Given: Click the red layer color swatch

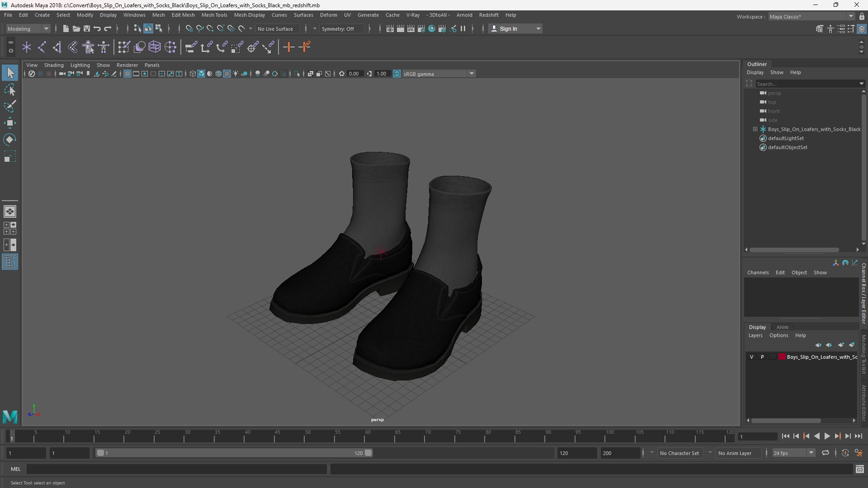Looking at the screenshot, I should [x=782, y=357].
